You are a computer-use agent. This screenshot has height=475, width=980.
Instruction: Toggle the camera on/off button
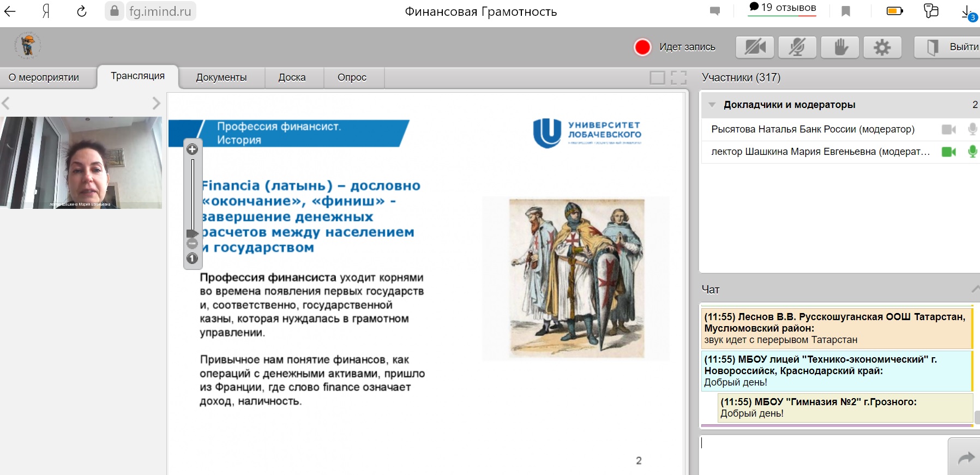(755, 47)
